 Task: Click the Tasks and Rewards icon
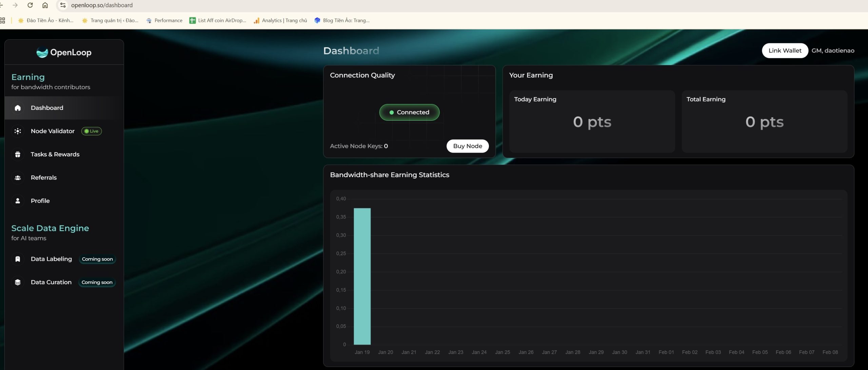(17, 155)
